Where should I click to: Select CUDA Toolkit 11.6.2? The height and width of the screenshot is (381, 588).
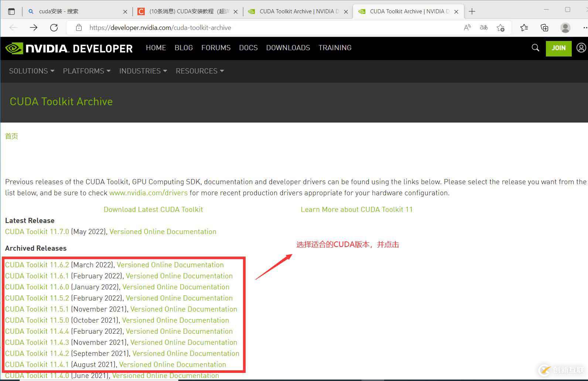point(37,265)
